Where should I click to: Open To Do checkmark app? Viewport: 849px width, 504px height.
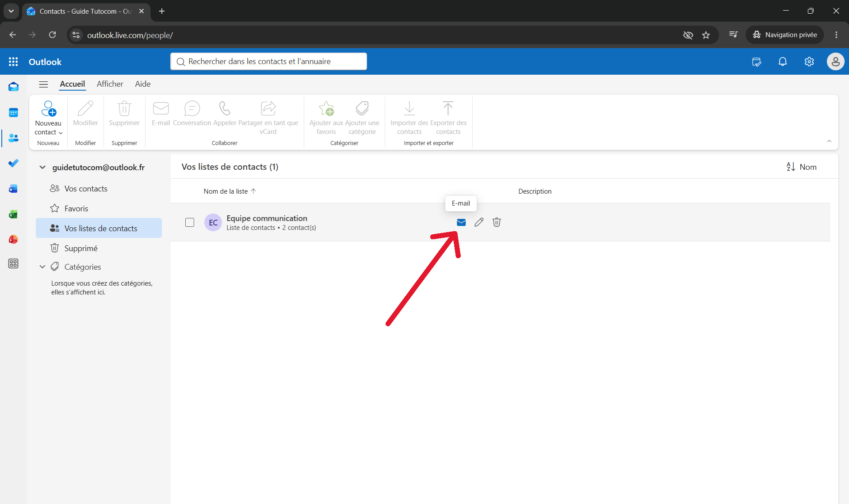[x=13, y=163]
